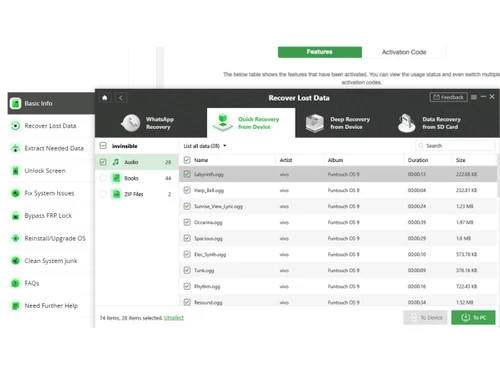
Task: Open Bypass FRP Lock in sidebar
Action: [48, 216]
